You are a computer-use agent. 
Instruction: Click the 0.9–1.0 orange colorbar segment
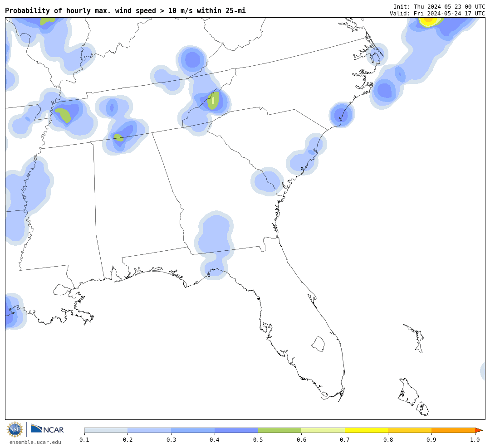[453, 430]
